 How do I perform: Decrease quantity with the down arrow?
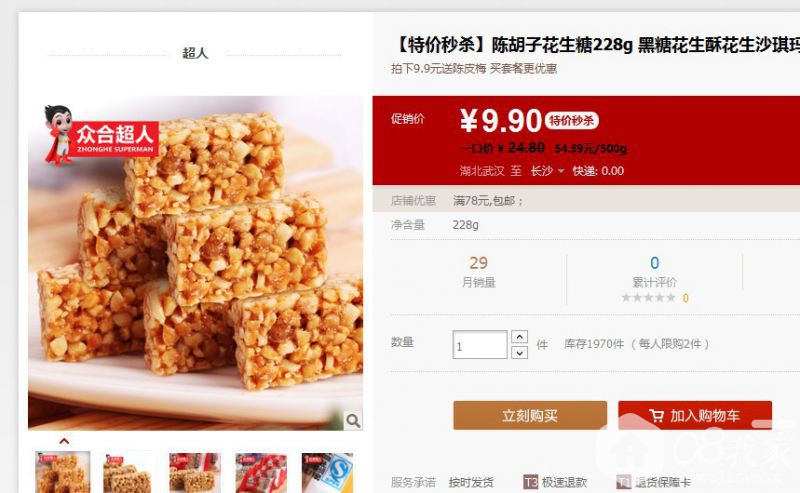[519, 352]
